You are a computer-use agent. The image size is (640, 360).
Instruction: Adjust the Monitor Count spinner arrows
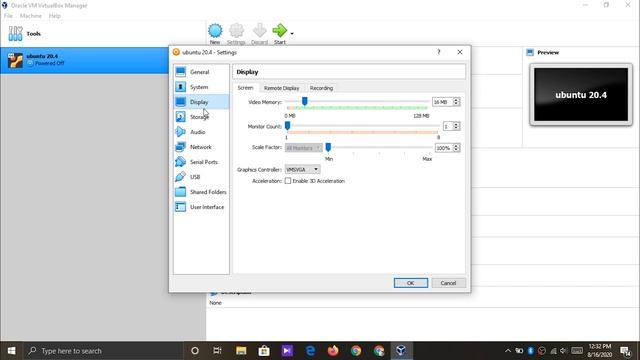point(456,127)
